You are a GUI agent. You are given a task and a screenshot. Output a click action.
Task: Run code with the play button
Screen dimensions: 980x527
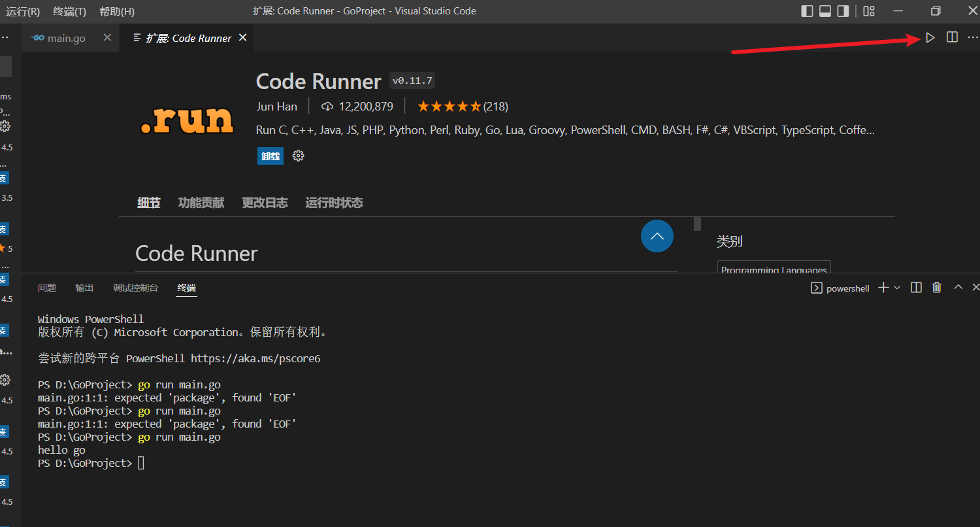(x=930, y=38)
